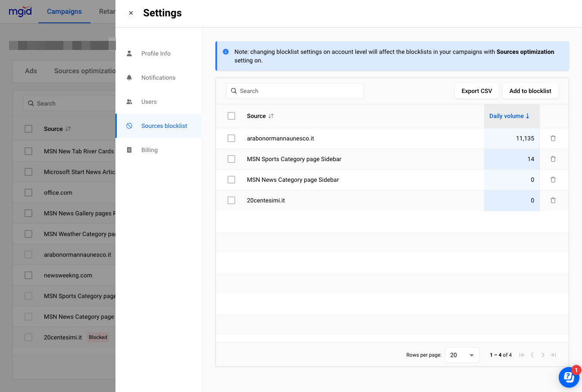Viewport: 582px width, 392px height.
Task: Open the Notifications settings section
Action: (x=158, y=78)
